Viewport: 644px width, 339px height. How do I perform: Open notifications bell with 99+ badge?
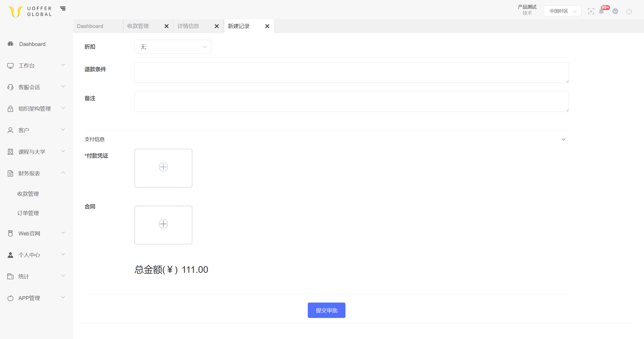601,11
